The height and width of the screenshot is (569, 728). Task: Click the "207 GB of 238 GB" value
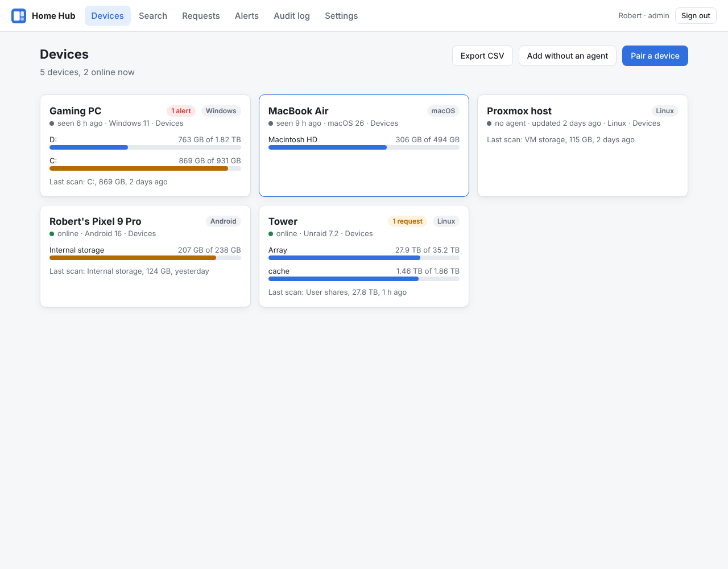coord(209,250)
